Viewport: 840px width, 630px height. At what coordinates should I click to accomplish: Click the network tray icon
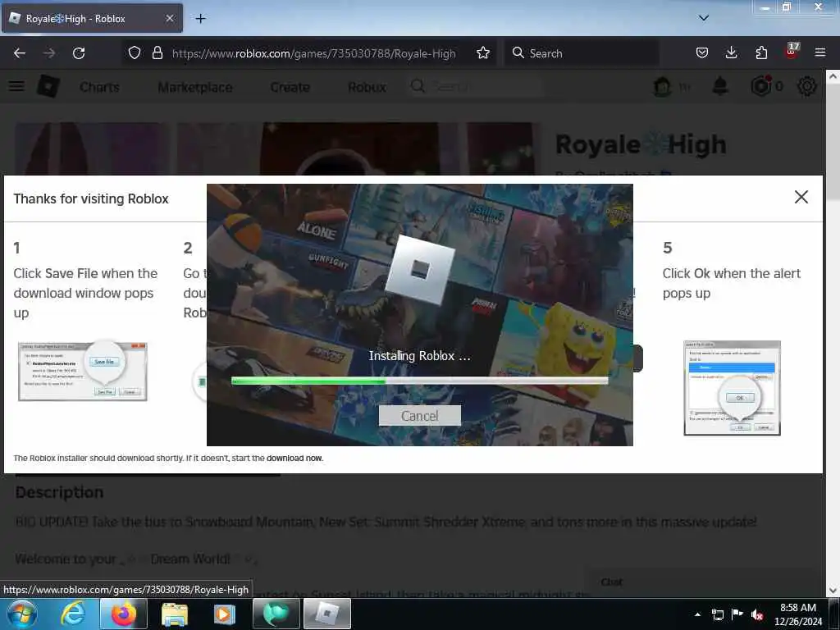click(717, 614)
